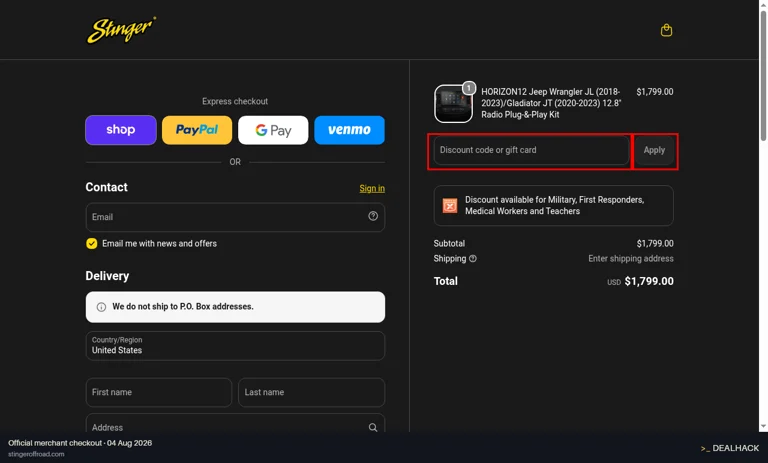This screenshot has width=768, height=463.
Task: Focus the First name field
Action: (x=159, y=392)
